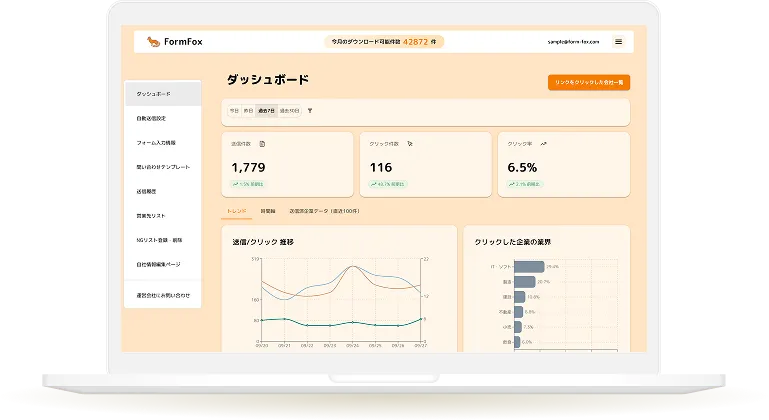
Task: Click the 送信/クリック 推移 chart title
Action: (263, 242)
